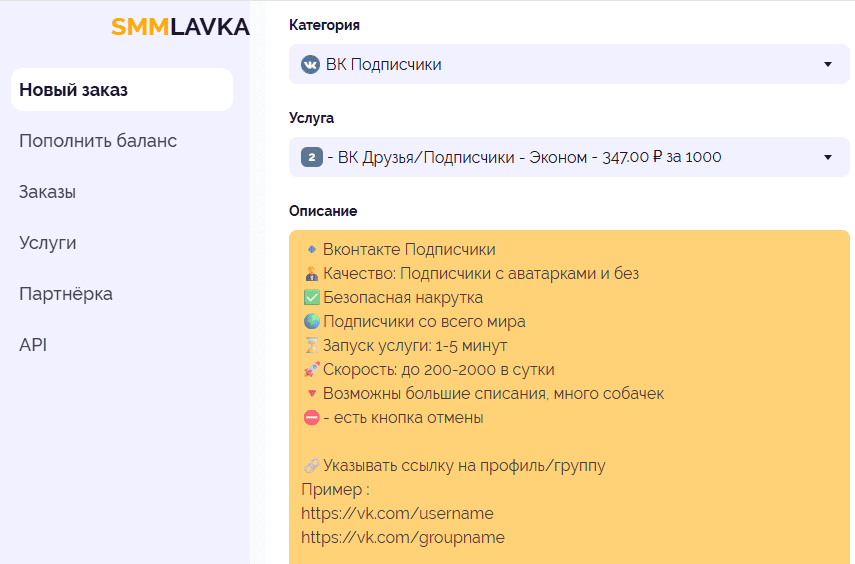The image size is (855, 564).
Task: Click the hourglass icon beside Запуск услуги
Action: pos(311,345)
